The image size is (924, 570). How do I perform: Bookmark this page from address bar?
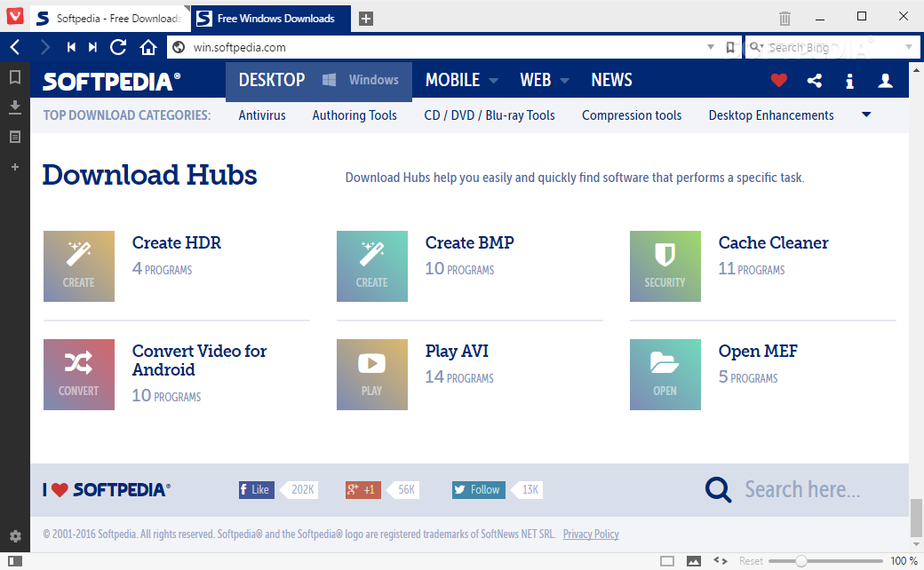730,47
